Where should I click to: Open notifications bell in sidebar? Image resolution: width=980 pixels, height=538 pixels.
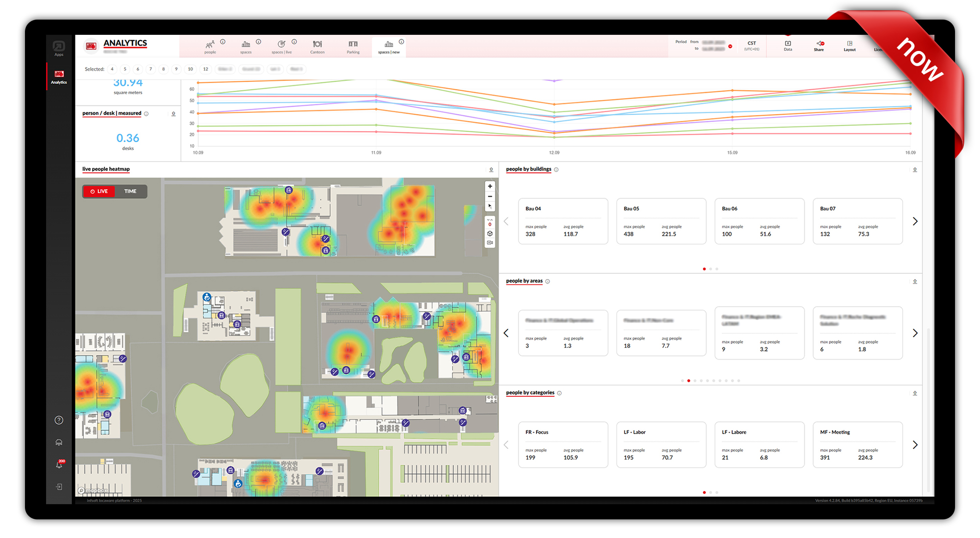(x=59, y=465)
